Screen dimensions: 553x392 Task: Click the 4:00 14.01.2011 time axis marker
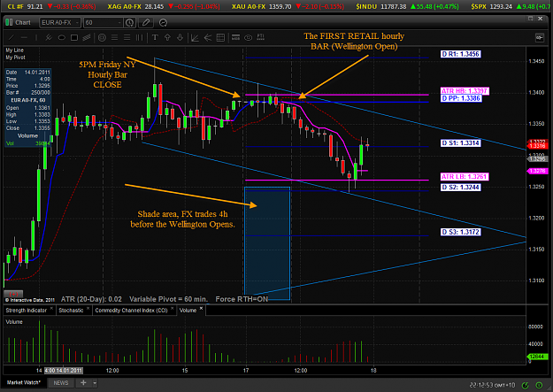click(x=64, y=371)
